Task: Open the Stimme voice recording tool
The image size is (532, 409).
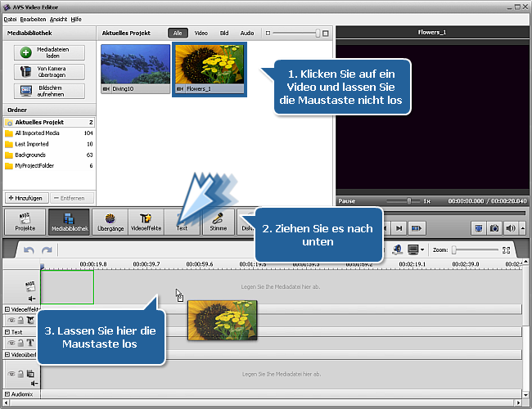Action: tap(218, 222)
